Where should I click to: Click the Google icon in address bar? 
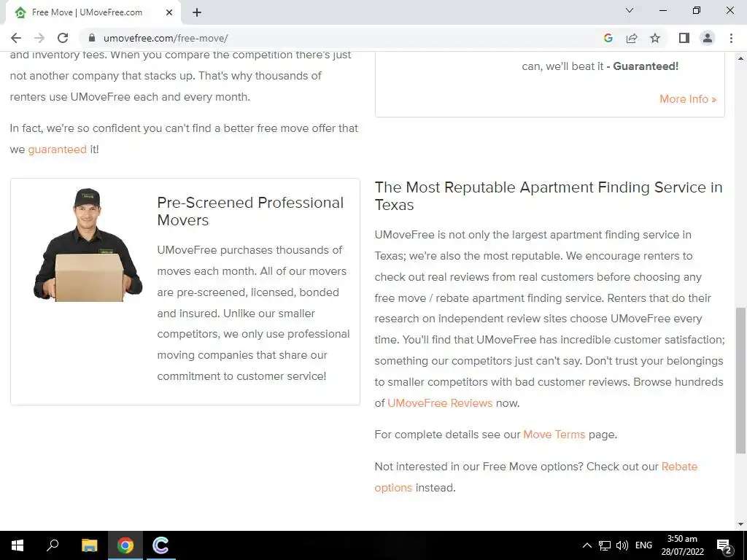(x=608, y=38)
